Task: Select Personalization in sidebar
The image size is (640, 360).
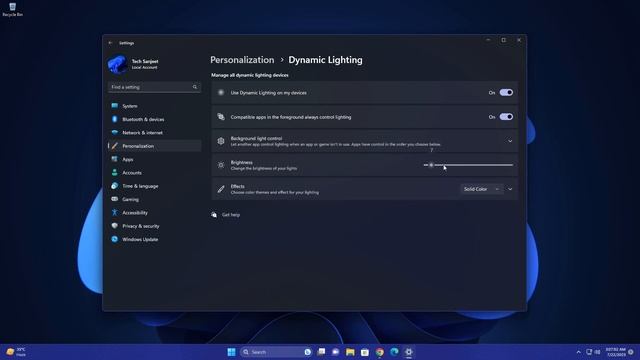Action: click(154, 146)
